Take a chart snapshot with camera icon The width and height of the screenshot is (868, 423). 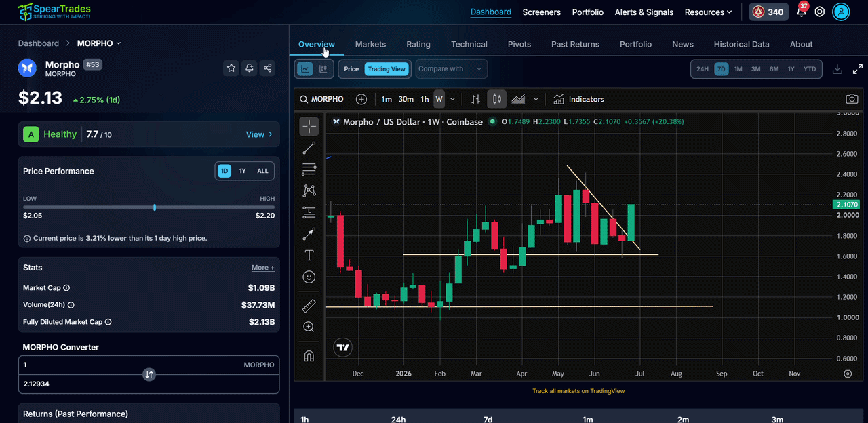tap(852, 99)
